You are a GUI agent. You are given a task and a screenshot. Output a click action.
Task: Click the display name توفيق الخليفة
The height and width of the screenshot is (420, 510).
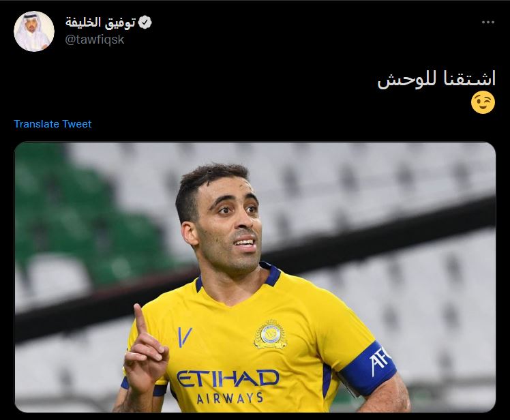coord(100,22)
